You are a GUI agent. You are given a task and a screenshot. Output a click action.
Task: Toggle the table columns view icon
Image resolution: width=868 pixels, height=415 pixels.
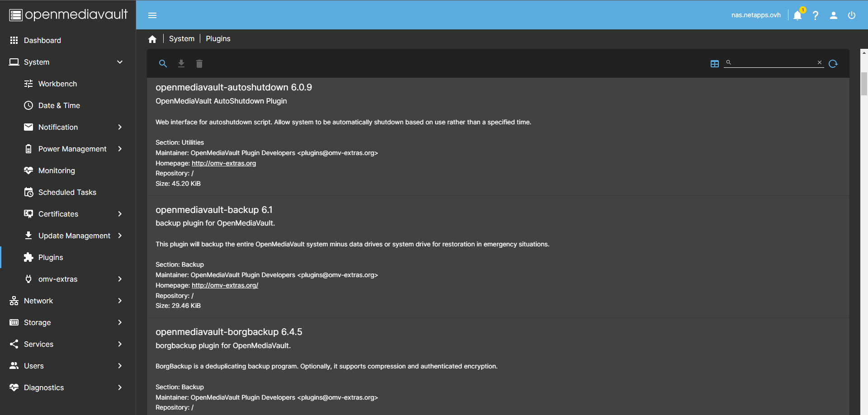click(715, 64)
